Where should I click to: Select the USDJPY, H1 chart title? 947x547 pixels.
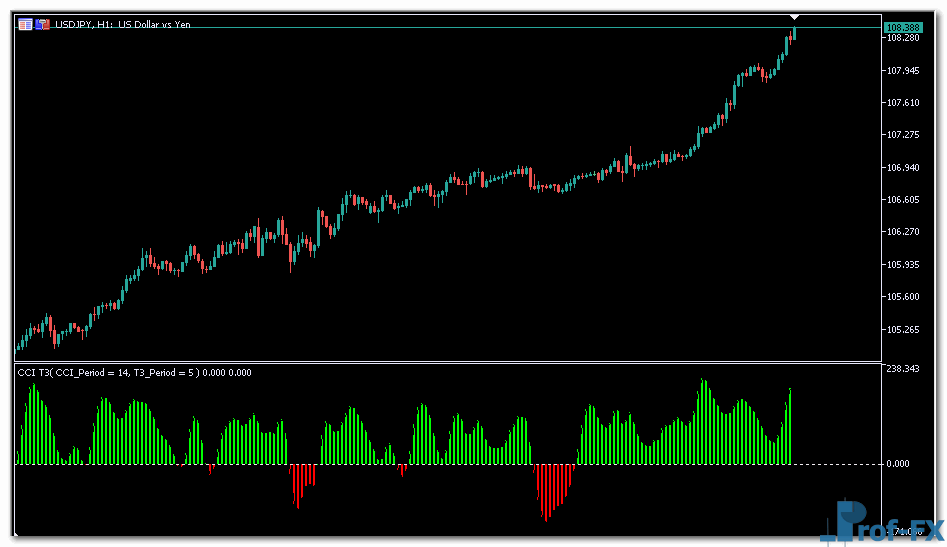(122, 24)
